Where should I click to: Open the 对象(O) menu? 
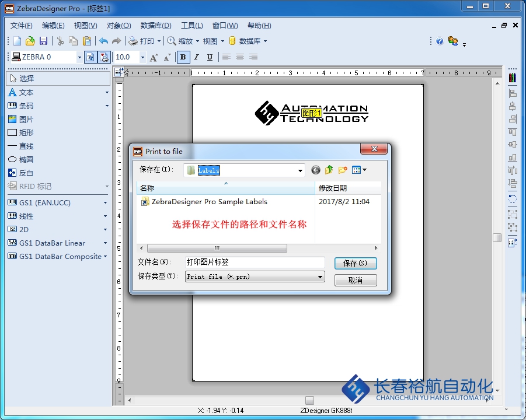pyautogui.click(x=119, y=26)
